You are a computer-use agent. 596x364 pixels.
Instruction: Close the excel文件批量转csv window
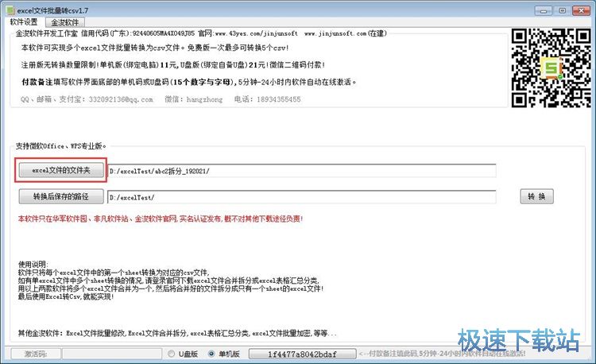581,10
